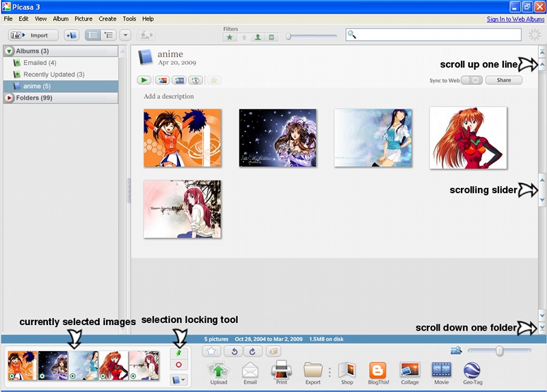547x392 pixels.
Task: Play the anime album slideshow
Action: 144,81
